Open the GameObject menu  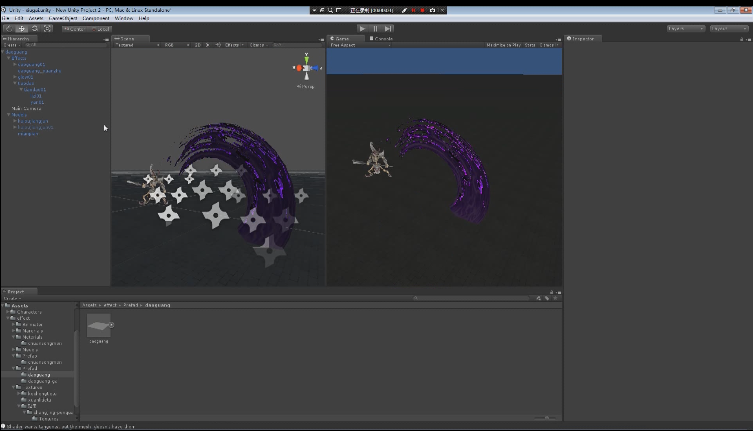pos(62,18)
